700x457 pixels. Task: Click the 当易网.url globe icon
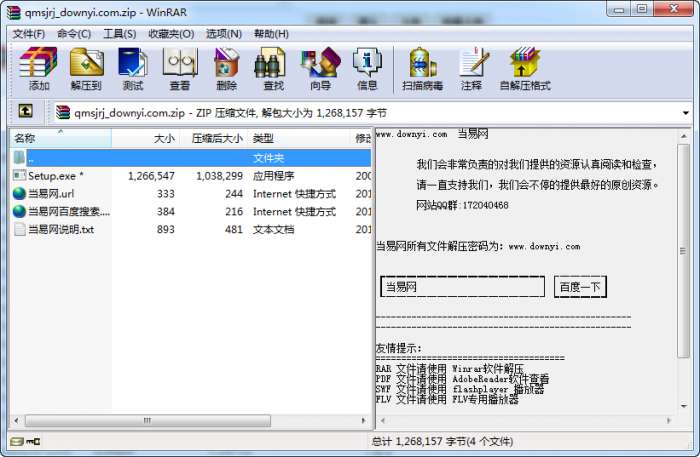click(x=19, y=193)
